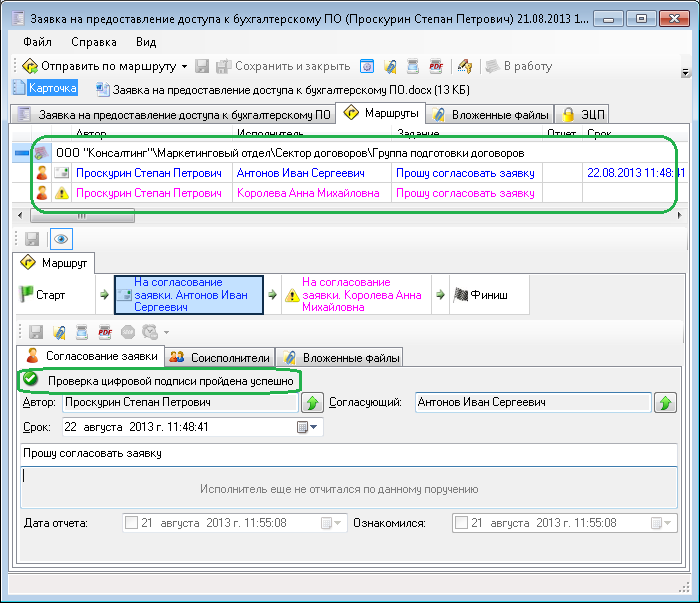The width and height of the screenshot is (700, 603).
Task: Collapse the 'ООО Консалтинг' route group row
Action: click(x=21, y=153)
